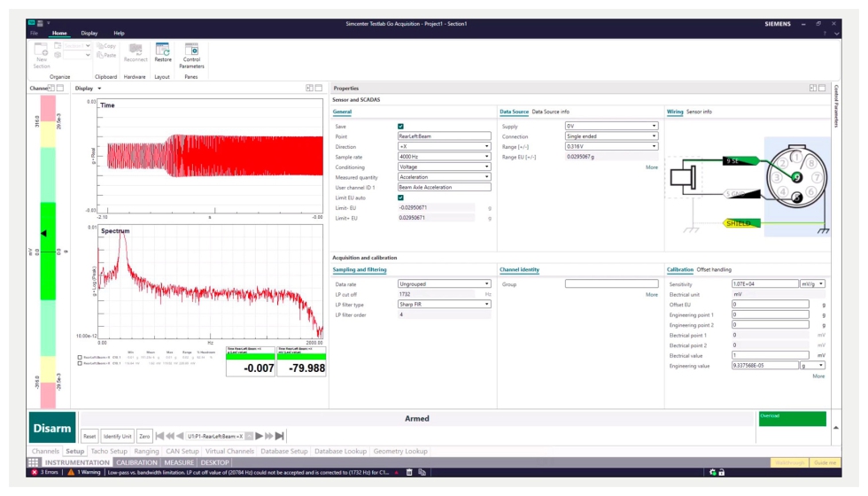868x496 pixels.
Task: Open the Sensitivity unit mV/g dropdown
Action: point(813,284)
